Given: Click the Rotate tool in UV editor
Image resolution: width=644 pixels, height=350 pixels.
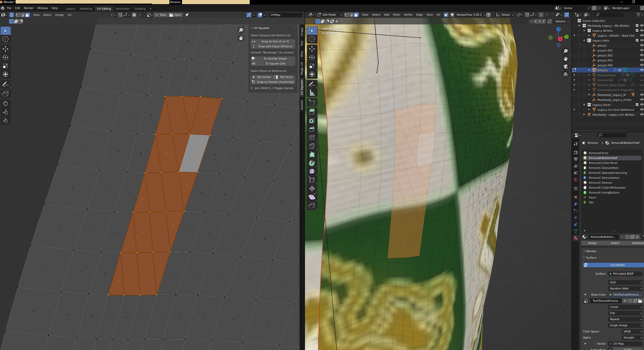Looking at the screenshot, I should click(x=5, y=57).
